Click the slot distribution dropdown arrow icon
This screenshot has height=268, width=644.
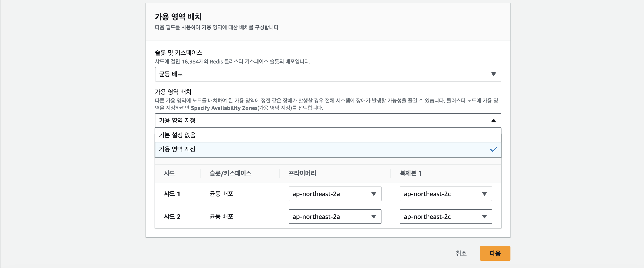tap(493, 74)
